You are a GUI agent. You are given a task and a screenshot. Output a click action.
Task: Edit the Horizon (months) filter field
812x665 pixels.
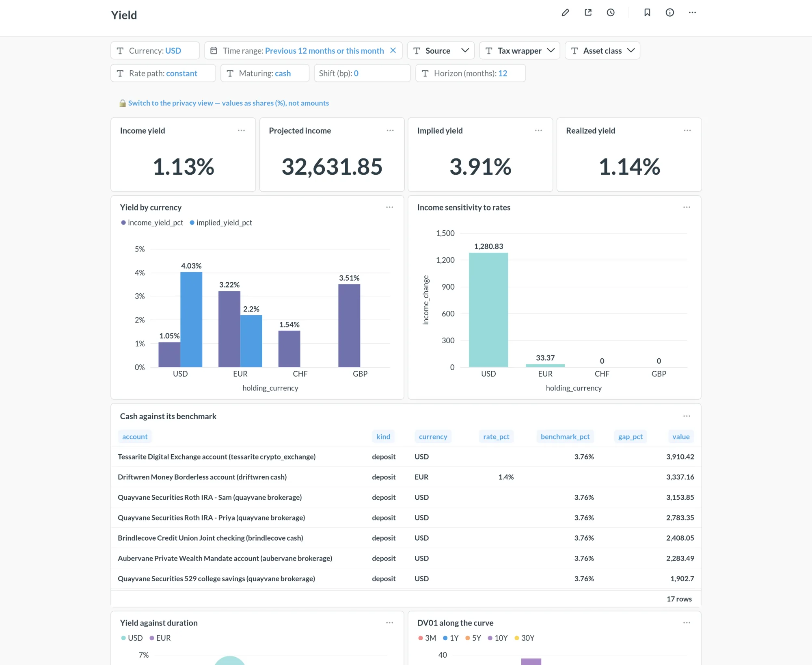(x=471, y=73)
